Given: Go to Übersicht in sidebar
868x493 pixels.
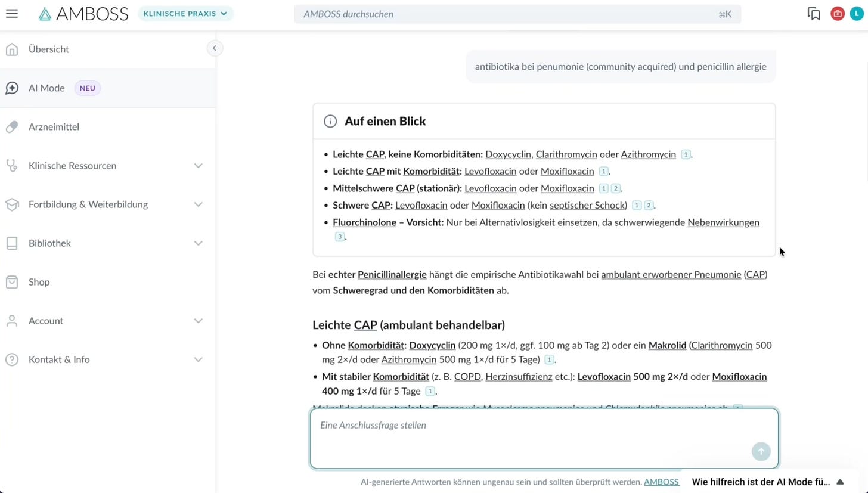Looking at the screenshot, I should (49, 49).
